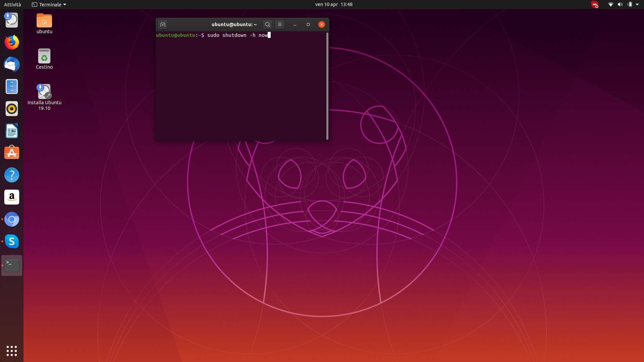This screenshot has width=644, height=362.
Task: Click Attività in the top bar
Action: pos(12,5)
